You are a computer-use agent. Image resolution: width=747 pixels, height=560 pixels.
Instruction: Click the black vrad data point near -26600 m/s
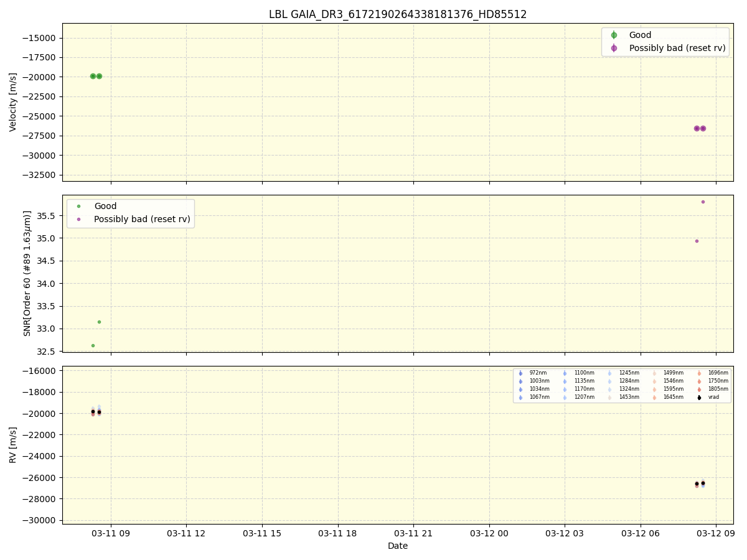pos(697,483)
